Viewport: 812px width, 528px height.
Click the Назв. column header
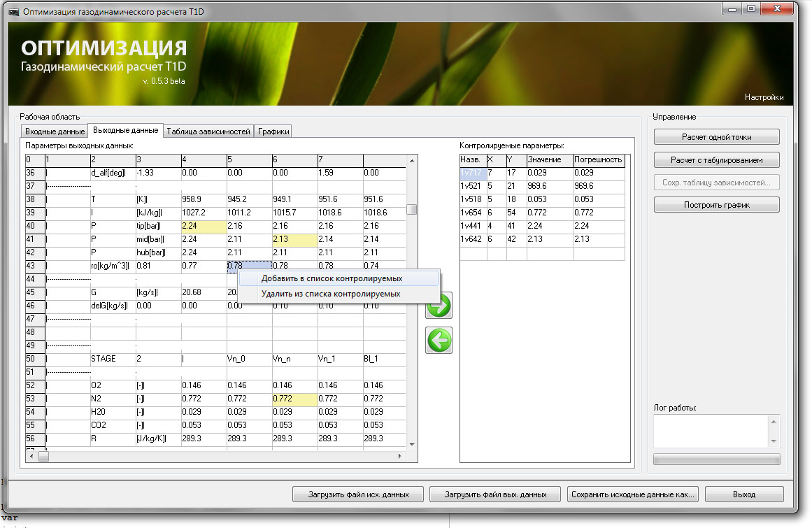click(x=473, y=160)
